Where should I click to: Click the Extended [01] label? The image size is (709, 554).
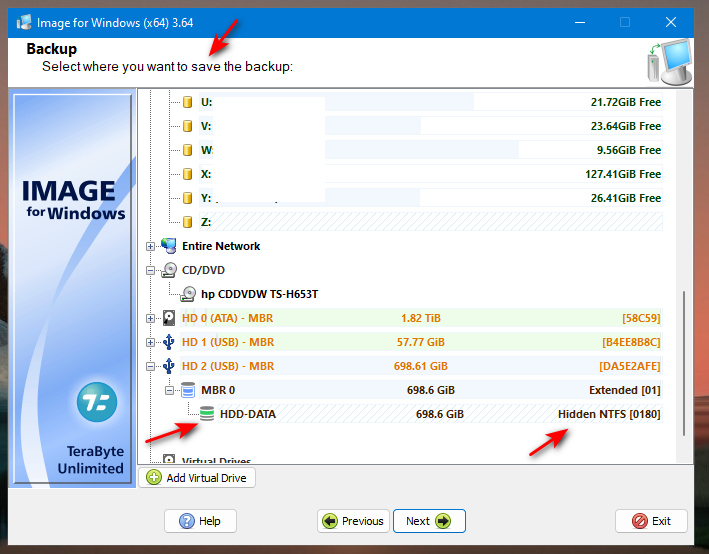coord(624,390)
